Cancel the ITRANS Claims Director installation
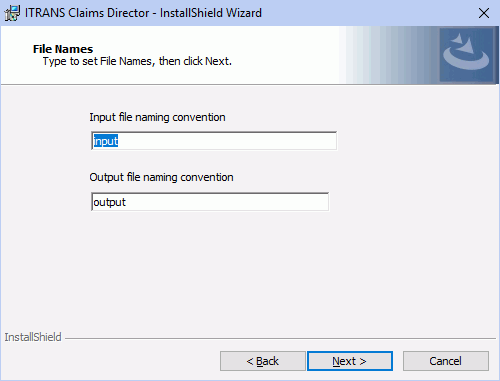The image size is (500, 381). 446,361
